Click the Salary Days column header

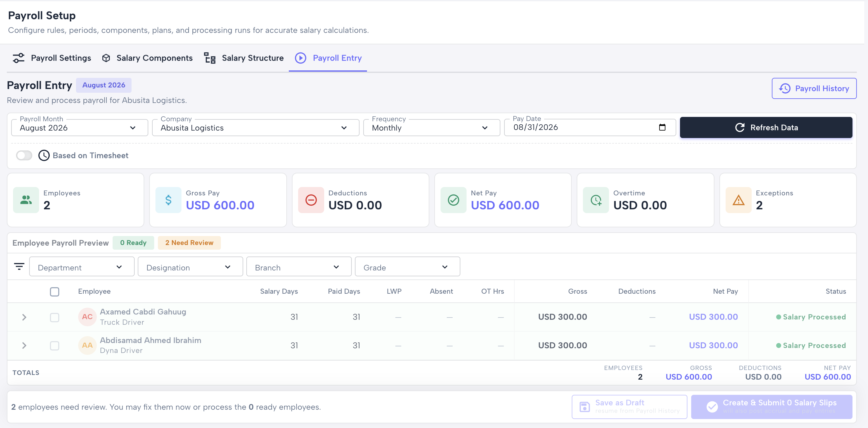pyautogui.click(x=279, y=291)
